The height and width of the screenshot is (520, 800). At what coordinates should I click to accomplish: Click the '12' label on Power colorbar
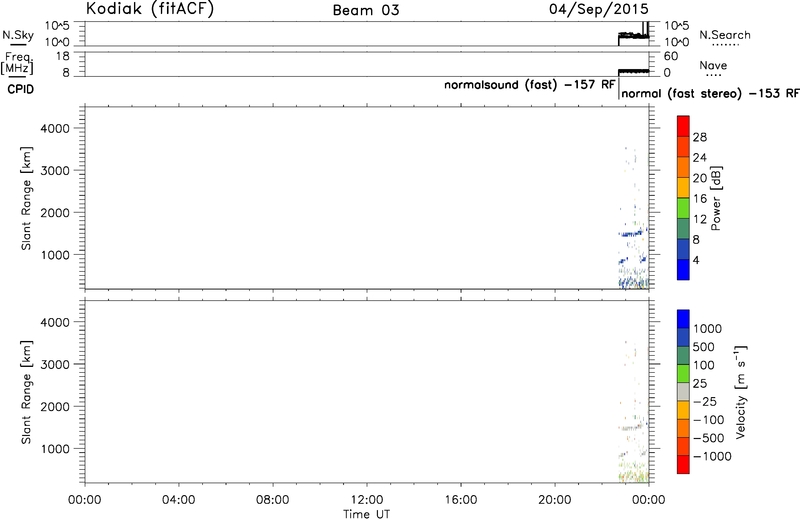coord(700,219)
